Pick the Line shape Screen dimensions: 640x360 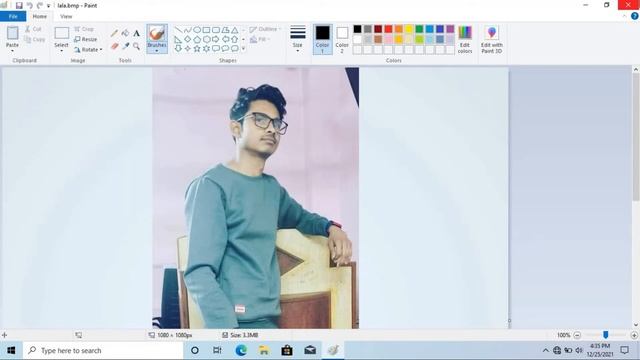point(178,30)
